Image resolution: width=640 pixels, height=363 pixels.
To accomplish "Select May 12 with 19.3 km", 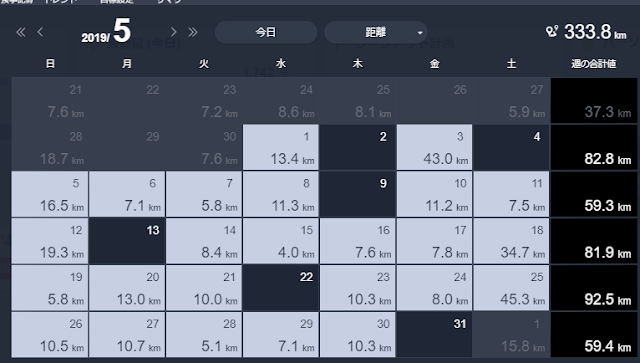I will coord(50,241).
